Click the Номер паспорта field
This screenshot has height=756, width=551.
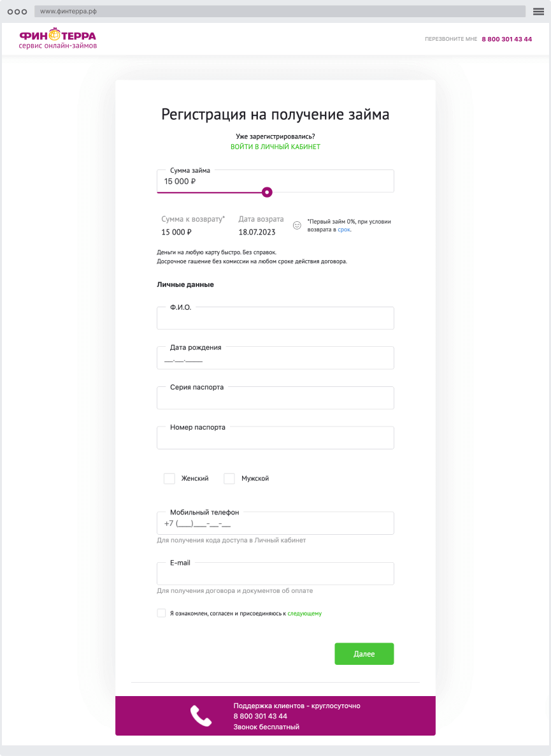275,437
